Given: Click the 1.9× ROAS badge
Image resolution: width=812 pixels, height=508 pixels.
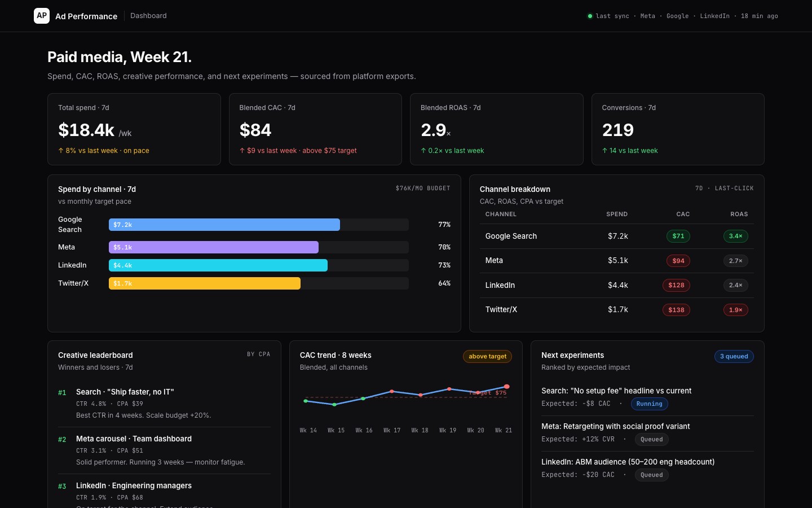Looking at the screenshot, I should (x=736, y=310).
